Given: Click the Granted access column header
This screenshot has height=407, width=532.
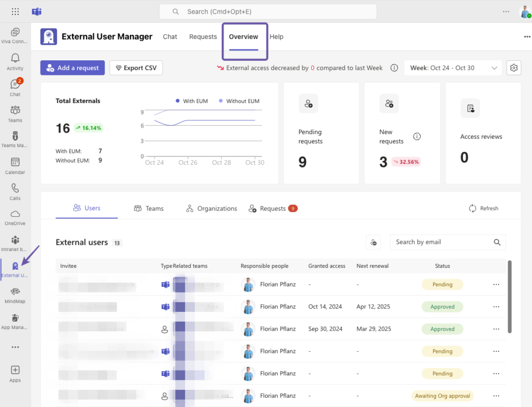Looking at the screenshot, I should [327, 266].
